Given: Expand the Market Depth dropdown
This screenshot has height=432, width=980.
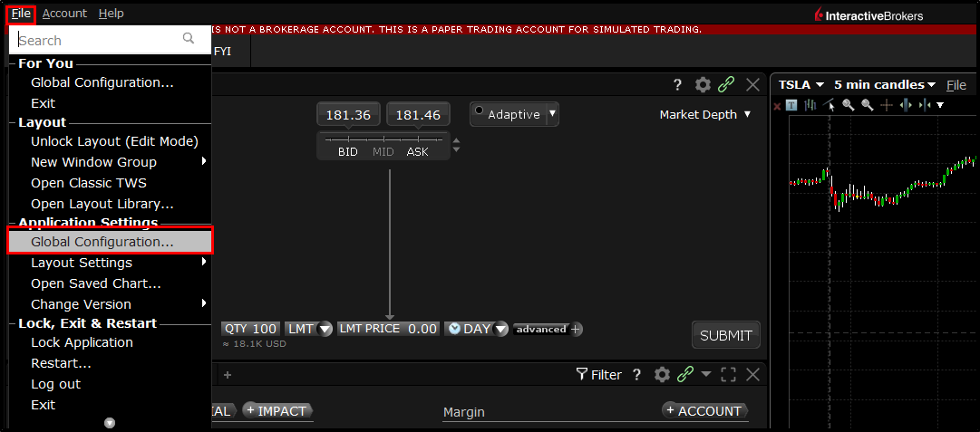Looking at the screenshot, I should pyautogui.click(x=705, y=115).
